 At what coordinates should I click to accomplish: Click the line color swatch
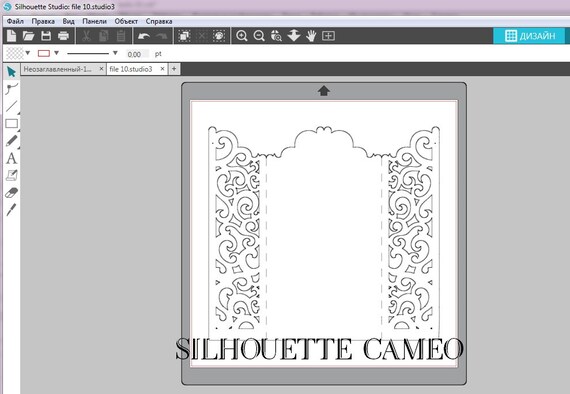[44, 53]
